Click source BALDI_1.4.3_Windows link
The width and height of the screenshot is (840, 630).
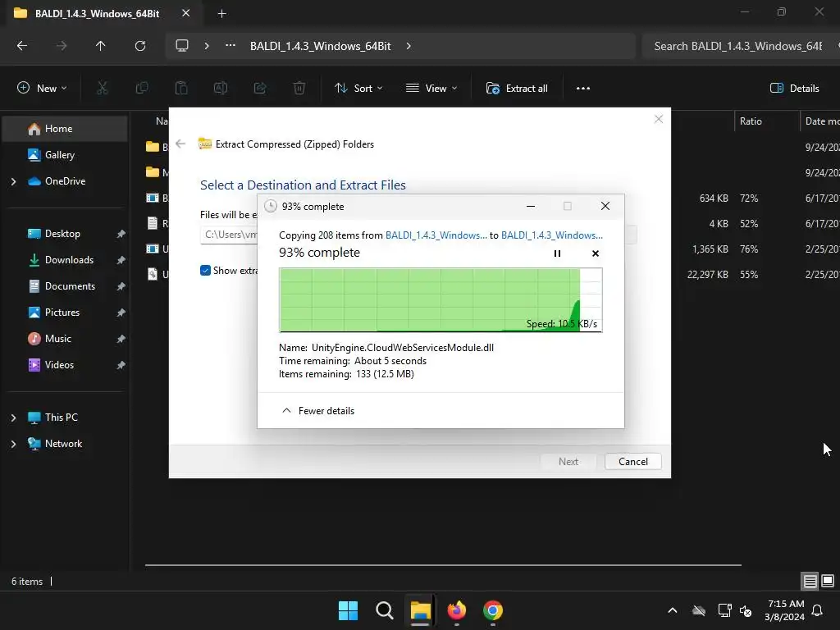tap(436, 235)
